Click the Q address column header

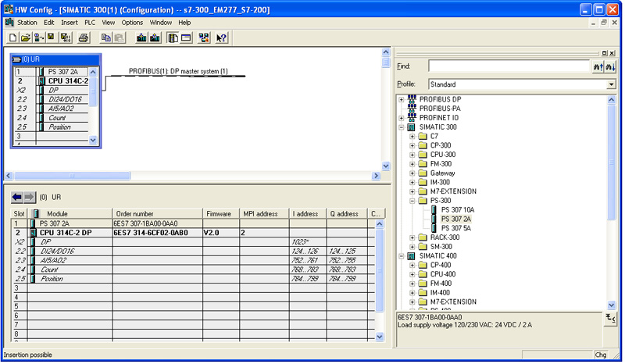346,214
